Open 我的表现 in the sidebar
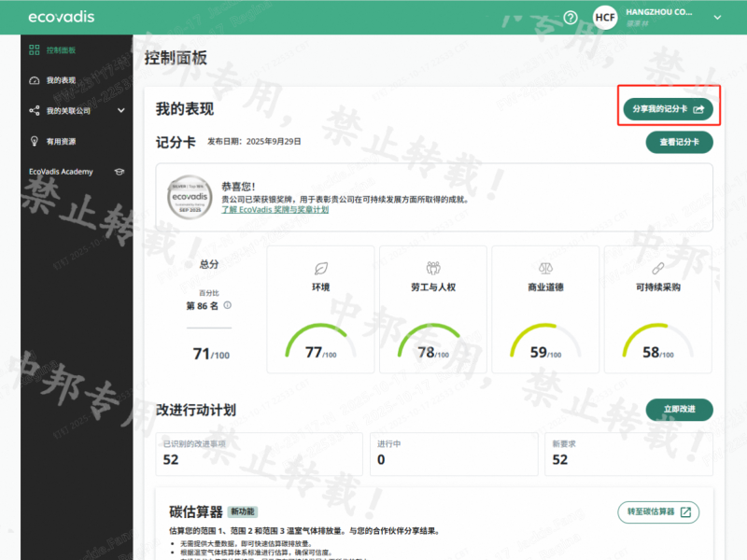 coord(60,80)
